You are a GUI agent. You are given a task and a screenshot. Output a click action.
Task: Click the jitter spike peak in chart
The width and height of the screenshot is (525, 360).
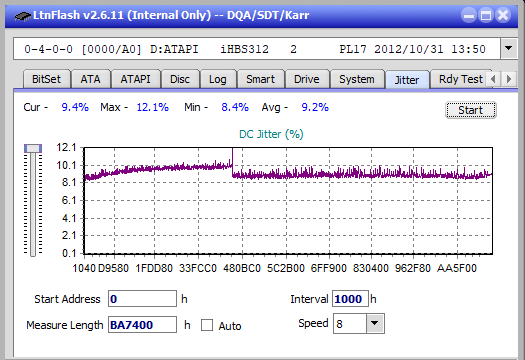[232, 149]
